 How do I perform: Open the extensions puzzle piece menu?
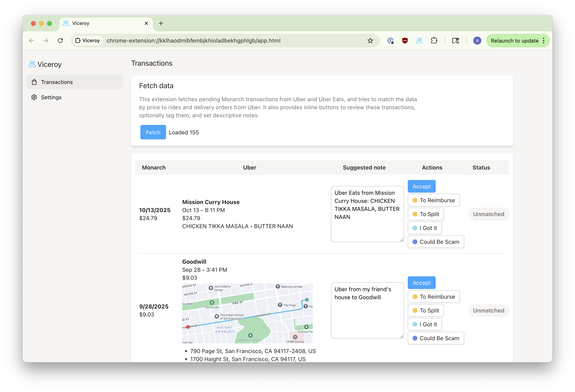coord(434,41)
